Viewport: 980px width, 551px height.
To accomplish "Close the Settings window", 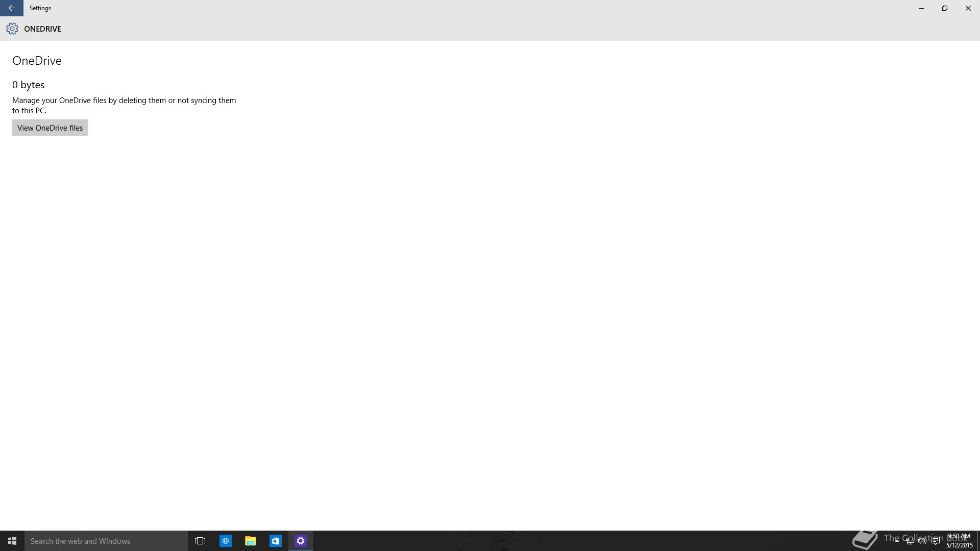I will 968,8.
